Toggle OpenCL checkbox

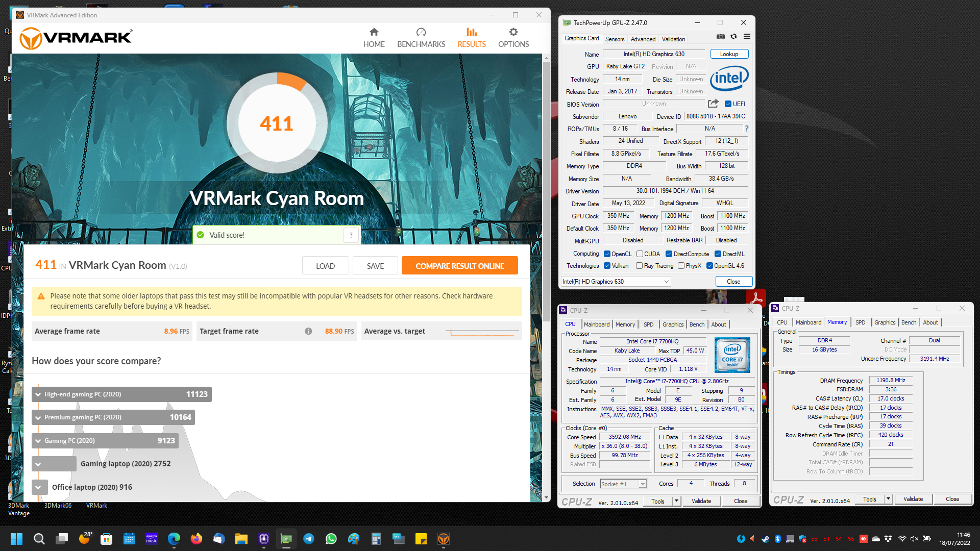point(607,254)
